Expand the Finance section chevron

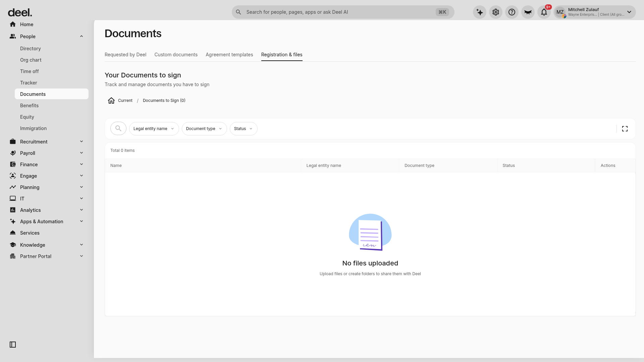click(82, 165)
